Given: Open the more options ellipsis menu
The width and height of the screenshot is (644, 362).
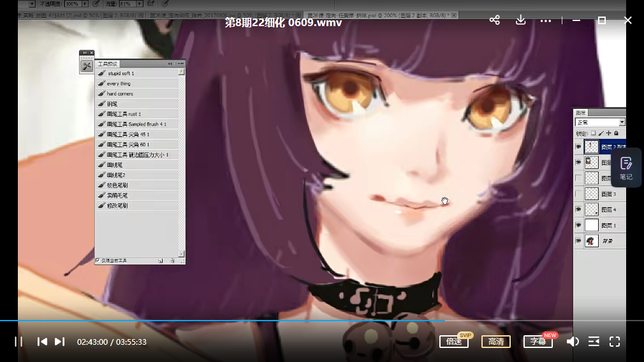Looking at the screenshot, I should (545, 20).
